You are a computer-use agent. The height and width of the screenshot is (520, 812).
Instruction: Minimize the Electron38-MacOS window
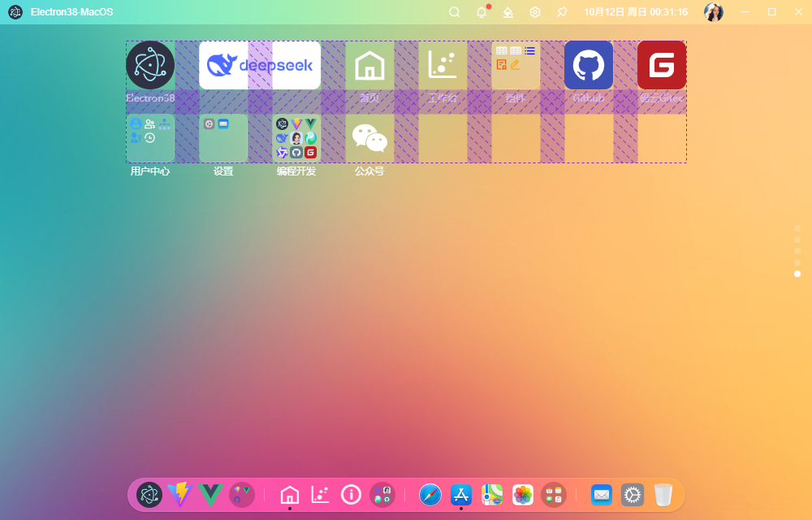click(745, 12)
